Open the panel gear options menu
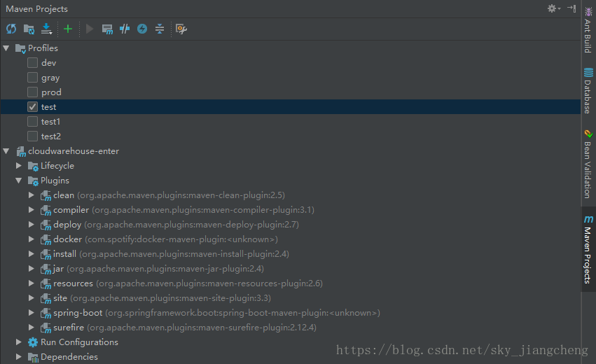 (554, 8)
